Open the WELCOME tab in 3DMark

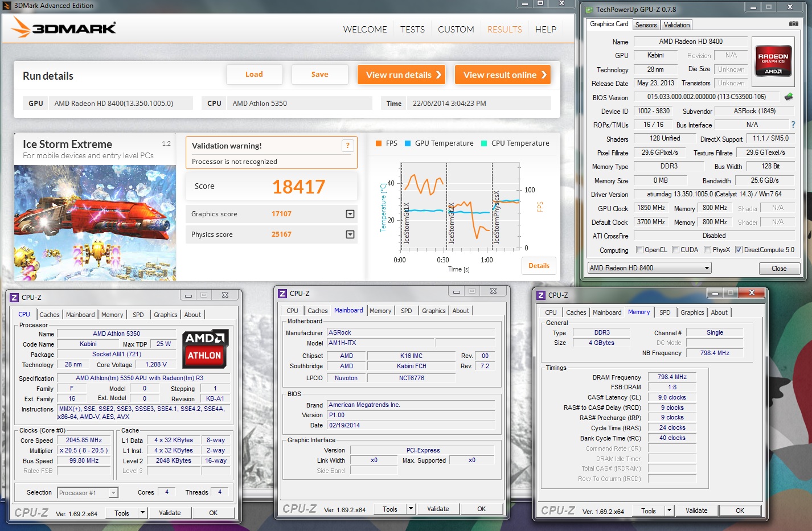365,30
